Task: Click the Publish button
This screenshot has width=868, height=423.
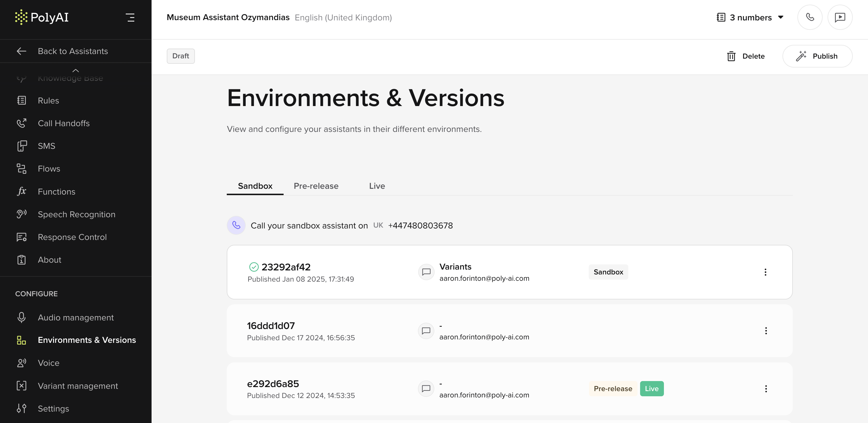Action: pyautogui.click(x=817, y=56)
